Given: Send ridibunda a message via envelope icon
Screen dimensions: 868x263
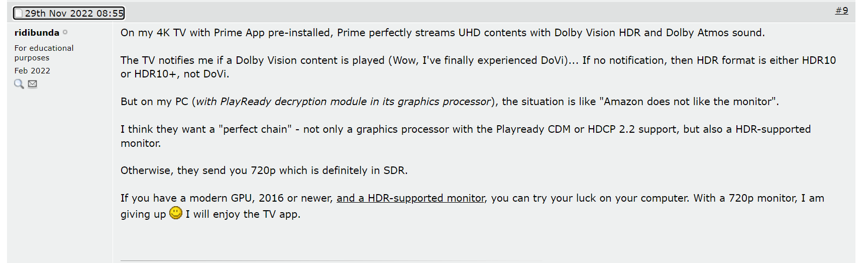Looking at the screenshot, I should tap(33, 84).
